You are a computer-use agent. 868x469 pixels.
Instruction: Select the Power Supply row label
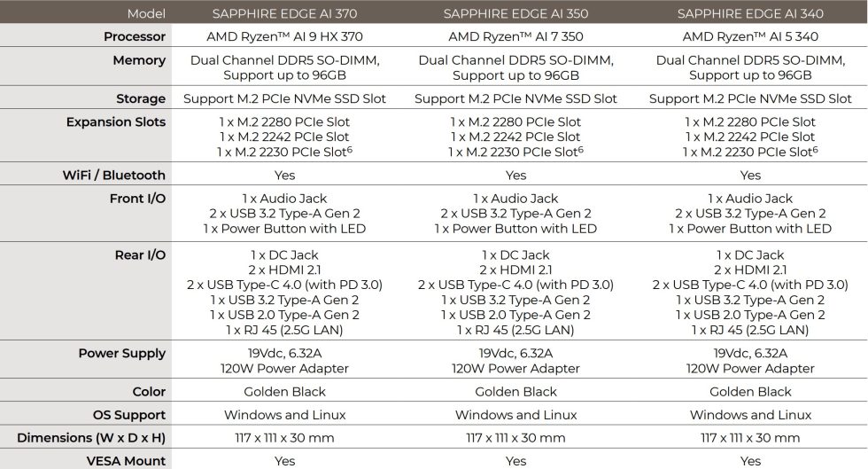(x=122, y=353)
